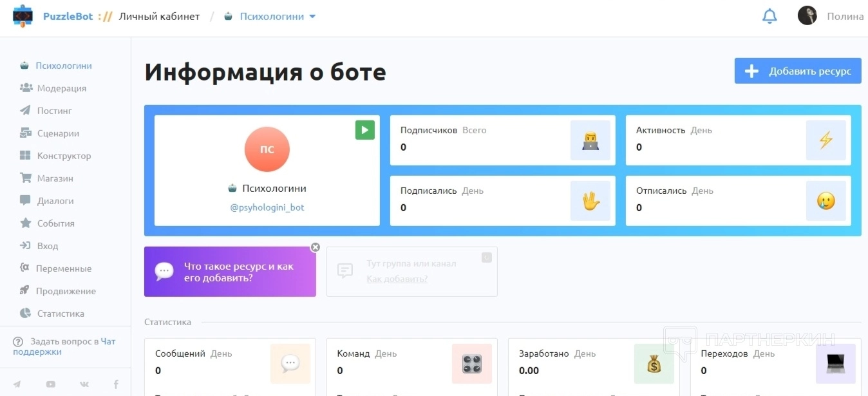Viewport: 868px width, 396px height.
Task: Click the Статистика section heading
Action: click(167, 322)
